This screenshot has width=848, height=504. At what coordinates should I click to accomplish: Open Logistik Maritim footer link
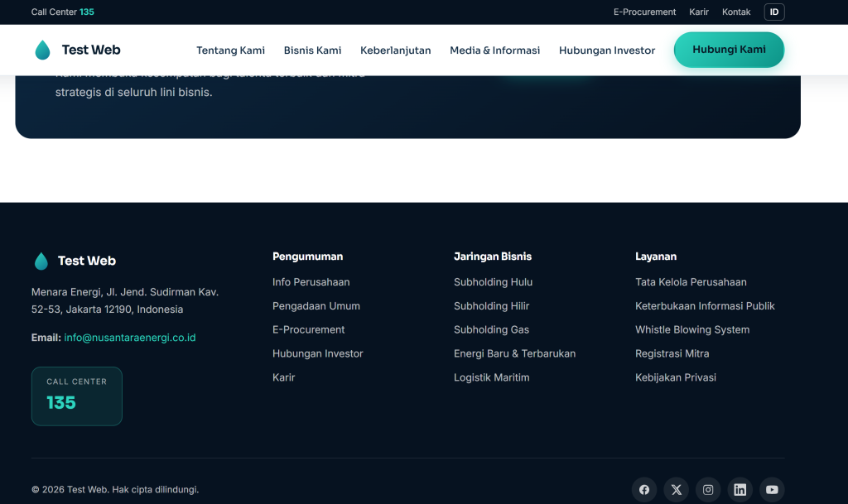pos(491,377)
